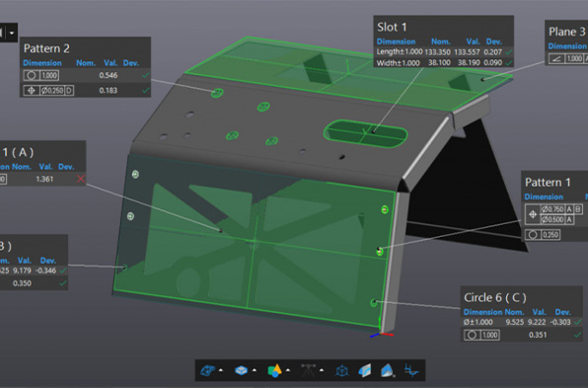Click Circle 6 Ø±1.000 row label
This screenshot has width=588, height=388.
478,322
